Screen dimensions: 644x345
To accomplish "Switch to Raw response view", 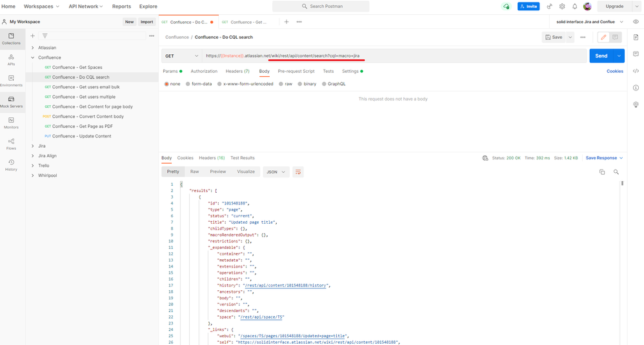I will click(x=195, y=172).
